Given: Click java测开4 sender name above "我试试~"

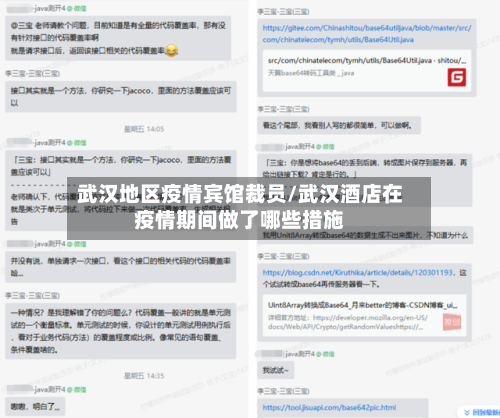Looking at the screenshot, I should [x=300, y=354].
